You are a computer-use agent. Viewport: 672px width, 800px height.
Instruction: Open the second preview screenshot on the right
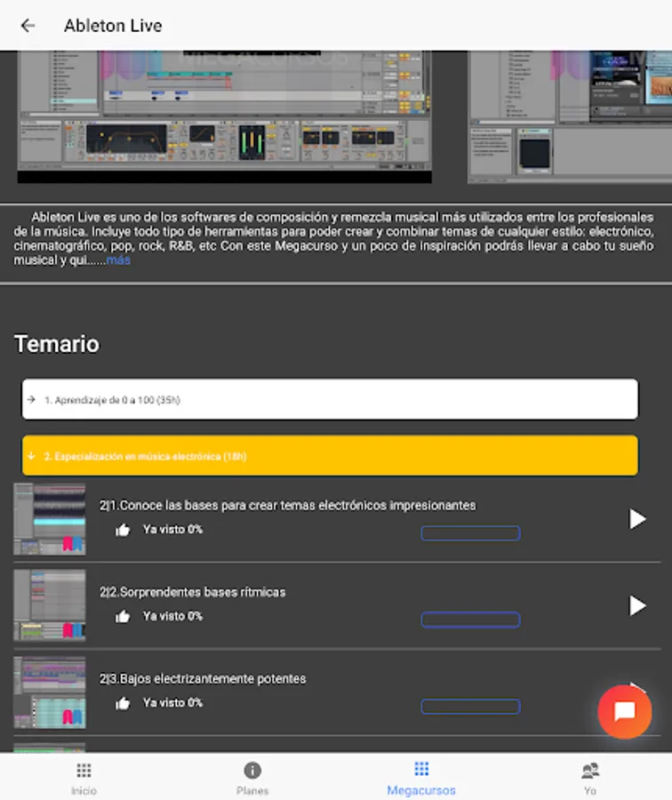coord(570,116)
